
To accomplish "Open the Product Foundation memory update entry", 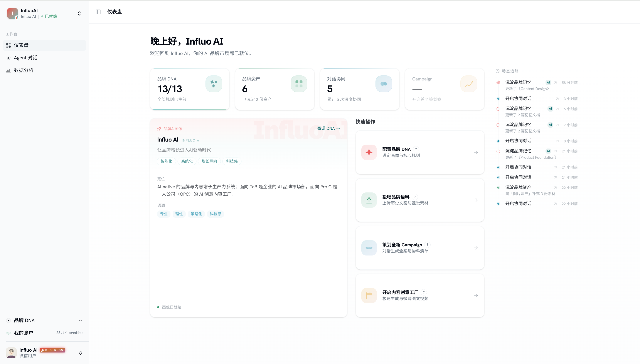I will pyautogui.click(x=537, y=154).
